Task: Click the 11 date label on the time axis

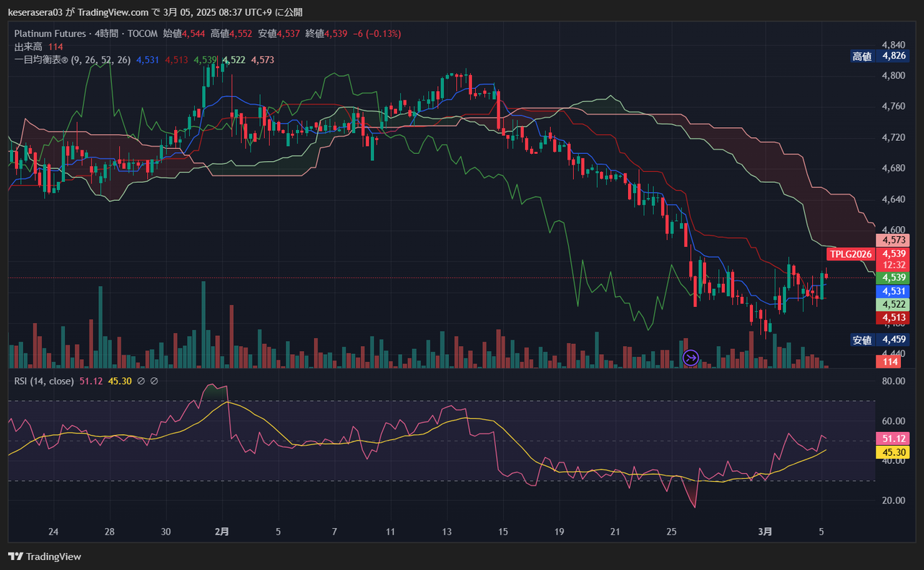Action: click(391, 532)
